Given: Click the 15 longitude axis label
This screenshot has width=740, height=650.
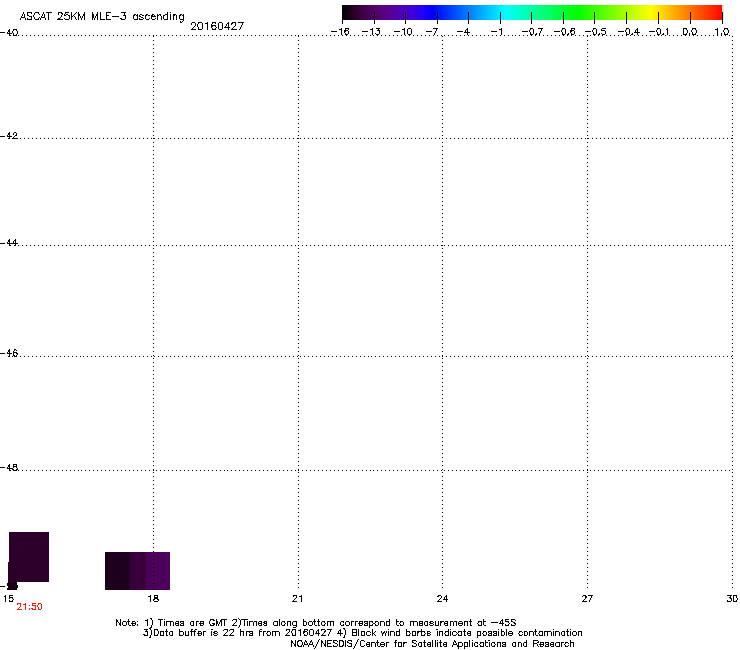Looking at the screenshot, I should point(8,599).
